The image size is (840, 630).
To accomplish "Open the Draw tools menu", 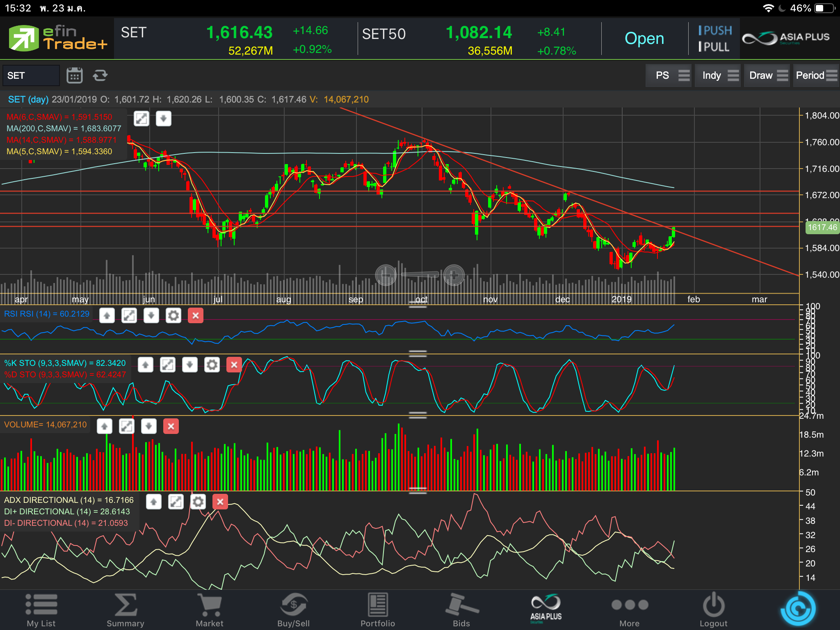I will click(x=767, y=75).
